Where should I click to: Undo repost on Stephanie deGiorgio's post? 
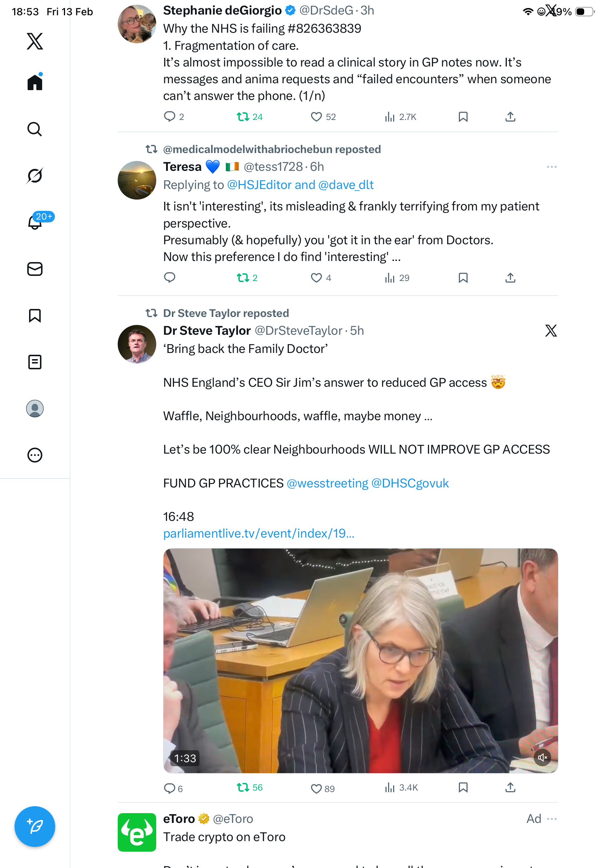pos(243,117)
